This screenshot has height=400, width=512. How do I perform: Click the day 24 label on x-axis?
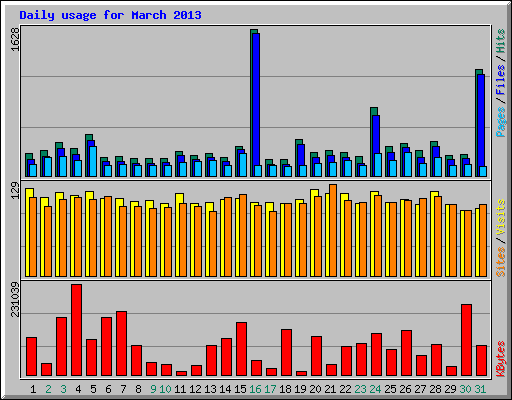point(375,389)
